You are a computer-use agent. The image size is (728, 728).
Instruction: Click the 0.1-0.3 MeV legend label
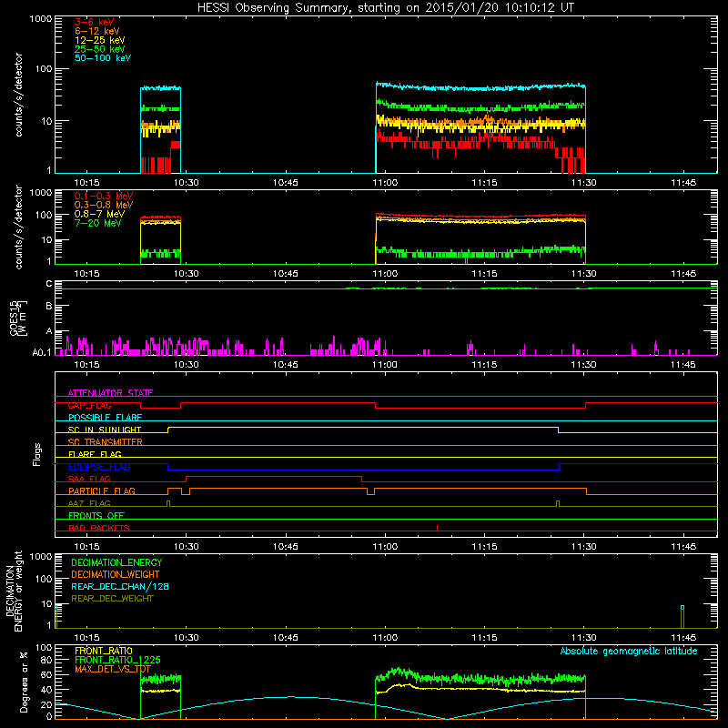click(x=104, y=196)
